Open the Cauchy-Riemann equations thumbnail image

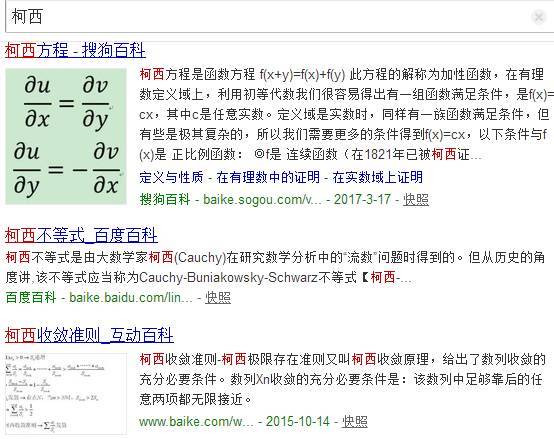66,136
